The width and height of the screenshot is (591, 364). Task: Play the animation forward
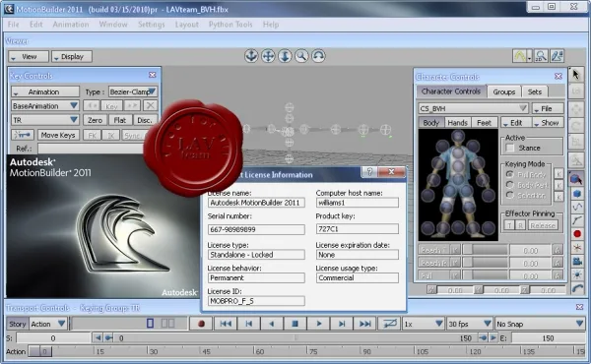point(318,324)
